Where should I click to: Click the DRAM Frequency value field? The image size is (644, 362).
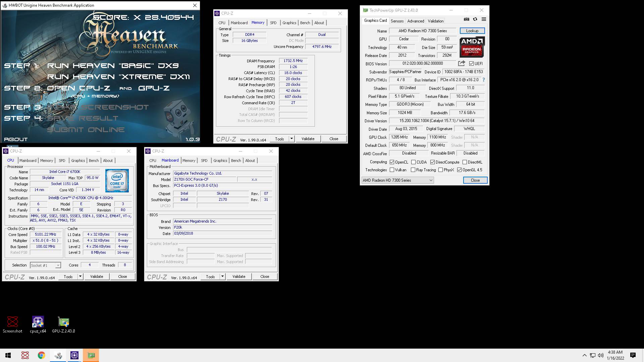(293, 61)
